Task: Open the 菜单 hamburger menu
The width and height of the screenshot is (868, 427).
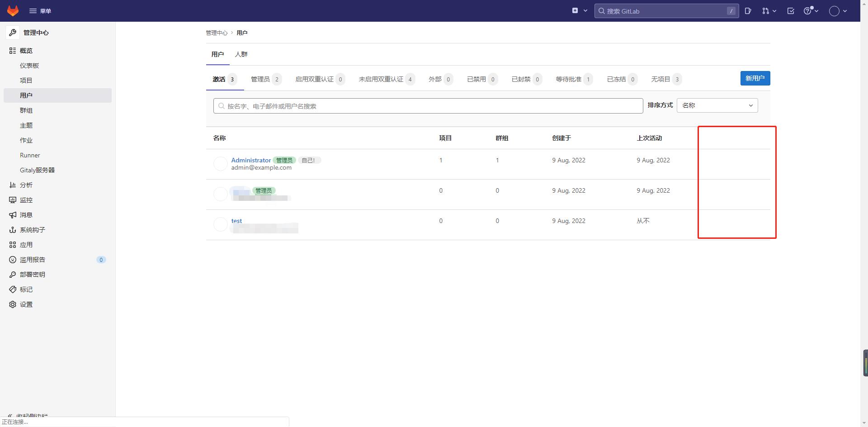Action: (x=40, y=11)
